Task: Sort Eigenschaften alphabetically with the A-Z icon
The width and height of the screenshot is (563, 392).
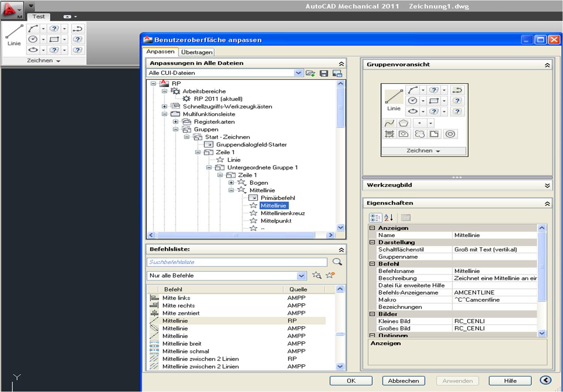Action: pyautogui.click(x=389, y=217)
